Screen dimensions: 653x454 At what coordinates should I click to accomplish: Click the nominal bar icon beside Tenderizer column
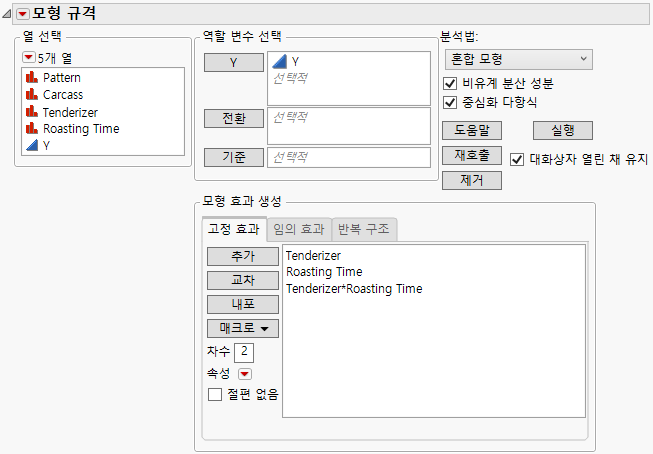pos(32,112)
